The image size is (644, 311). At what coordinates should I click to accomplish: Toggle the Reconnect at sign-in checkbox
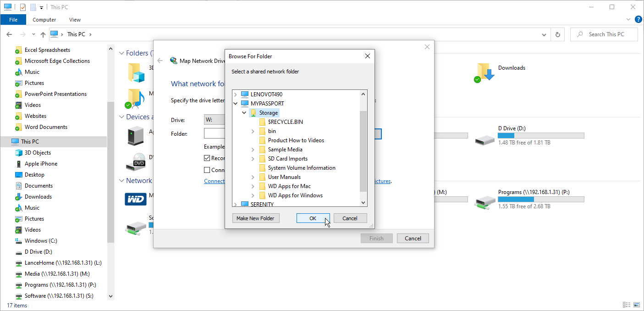(x=207, y=158)
